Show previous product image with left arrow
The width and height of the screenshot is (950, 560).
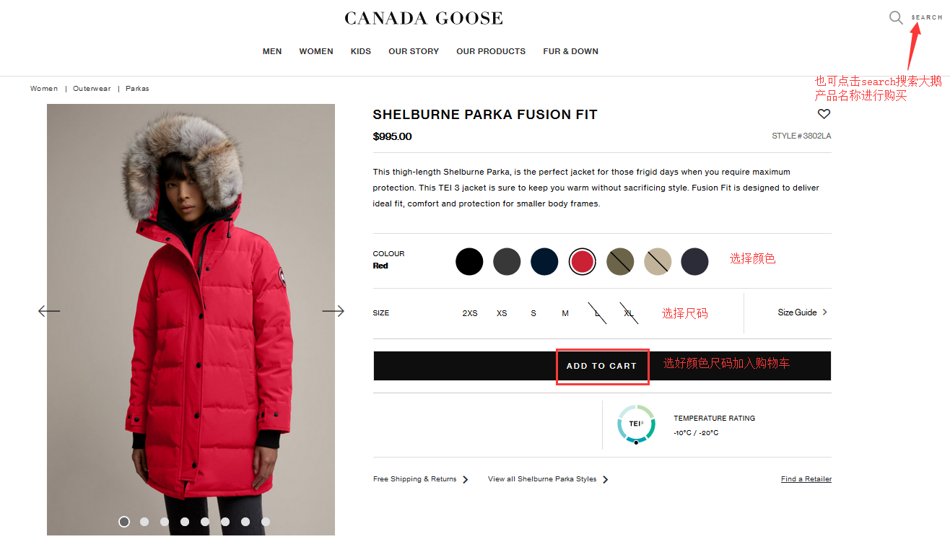49,311
